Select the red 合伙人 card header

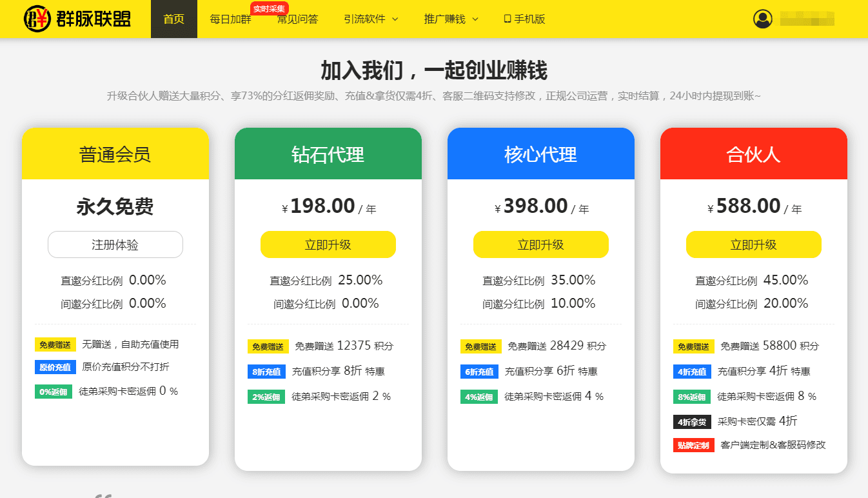(x=754, y=154)
